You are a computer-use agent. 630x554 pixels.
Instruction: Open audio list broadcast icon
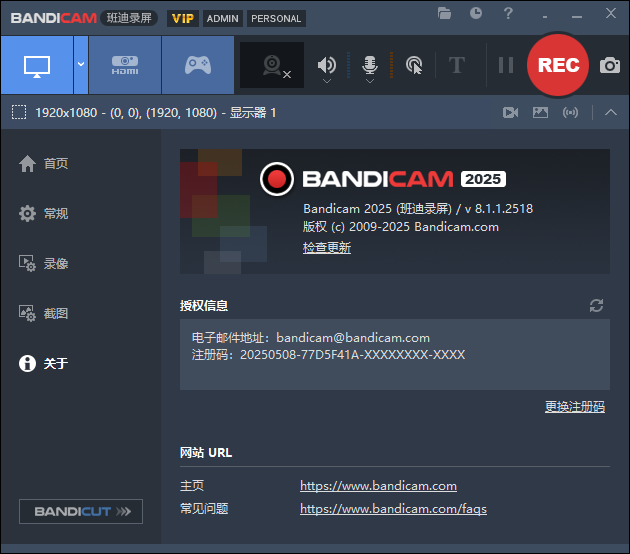click(571, 112)
